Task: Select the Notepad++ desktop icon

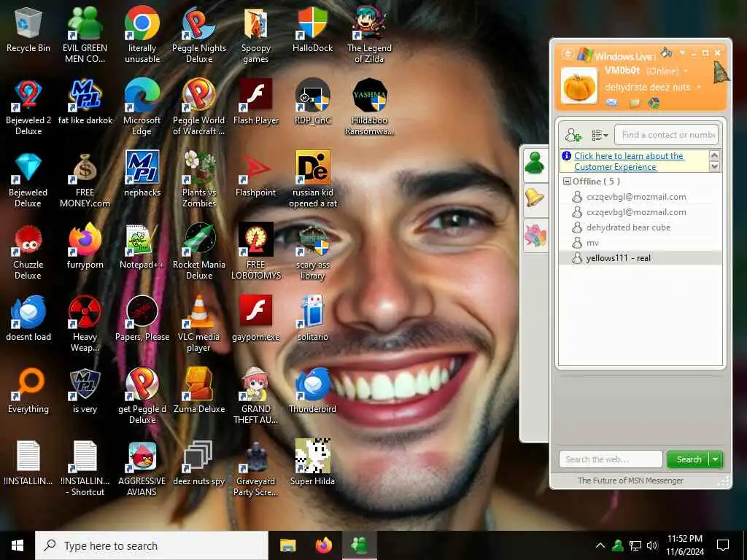Action: pyautogui.click(x=142, y=246)
